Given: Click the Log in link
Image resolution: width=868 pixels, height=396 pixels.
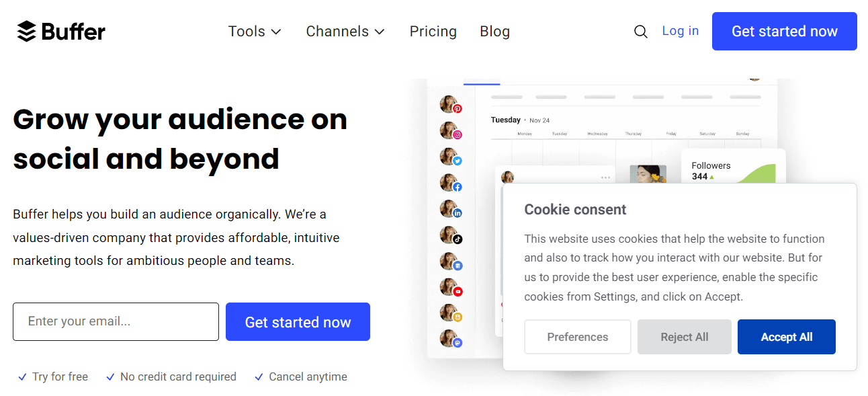Looking at the screenshot, I should point(680,31).
